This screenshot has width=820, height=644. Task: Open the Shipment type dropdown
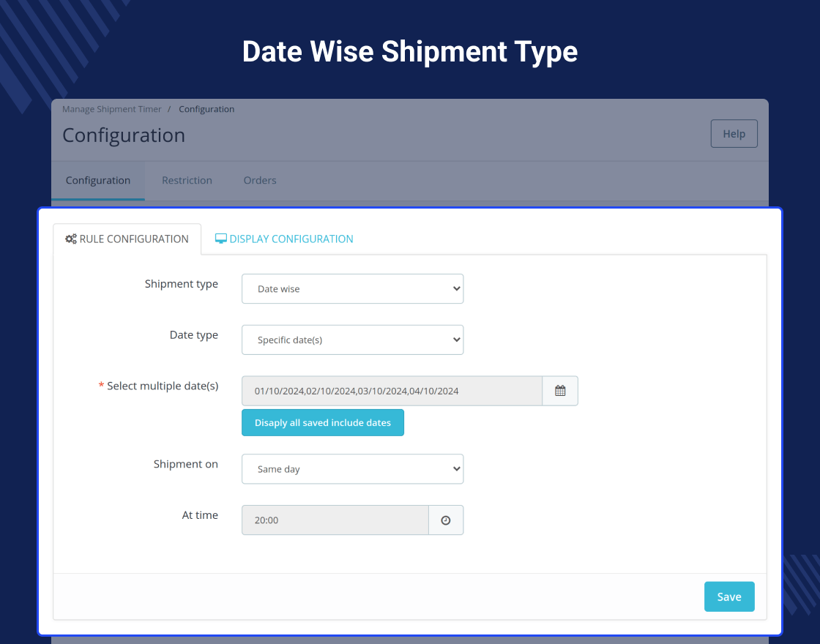(352, 288)
